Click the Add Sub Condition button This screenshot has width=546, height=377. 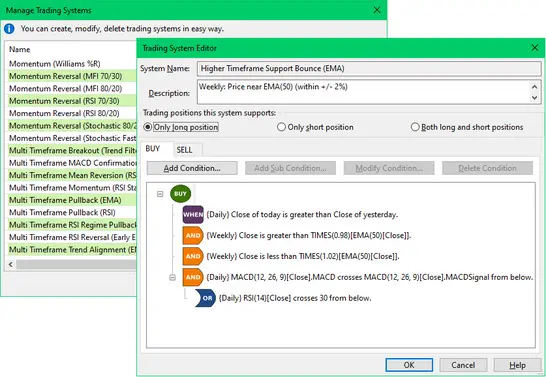tap(290, 168)
